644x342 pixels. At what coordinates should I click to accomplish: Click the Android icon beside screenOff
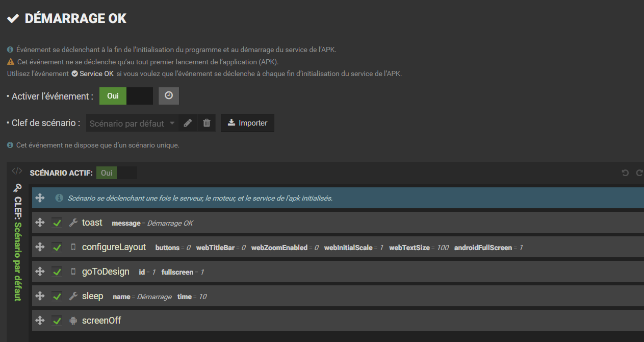pyautogui.click(x=72, y=321)
